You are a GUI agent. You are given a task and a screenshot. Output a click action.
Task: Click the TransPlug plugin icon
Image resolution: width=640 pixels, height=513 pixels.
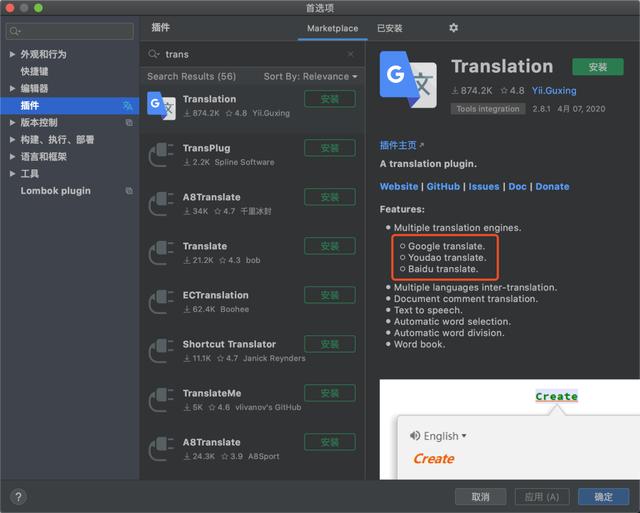162,154
